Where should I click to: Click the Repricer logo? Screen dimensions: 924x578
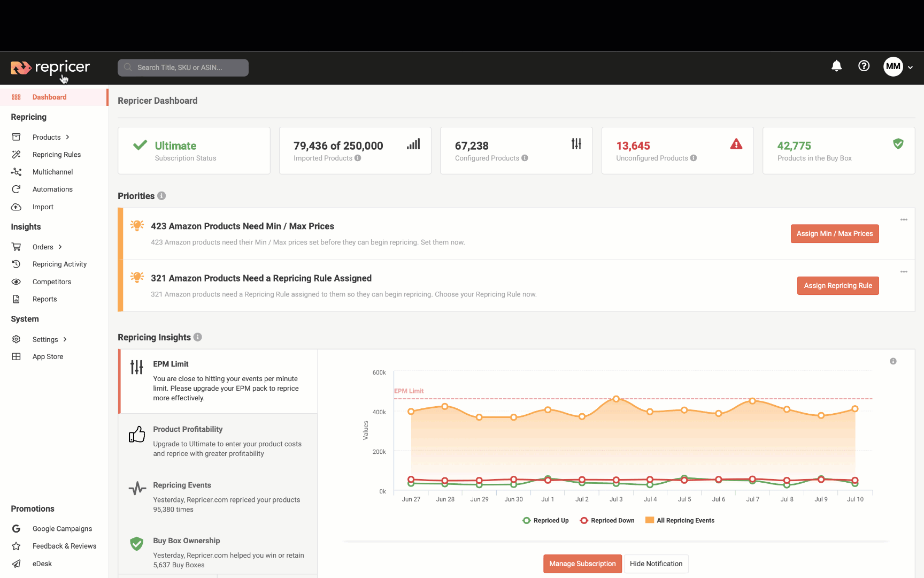click(50, 67)
